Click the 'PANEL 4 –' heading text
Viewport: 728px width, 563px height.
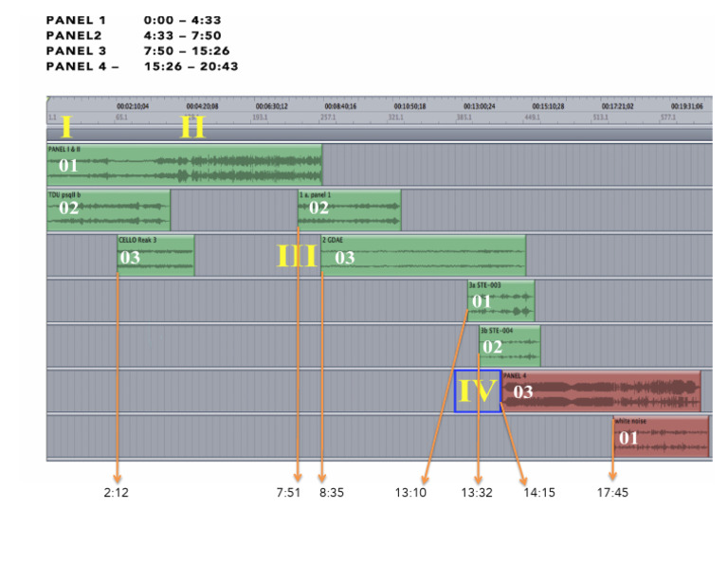tap(82, 67)
